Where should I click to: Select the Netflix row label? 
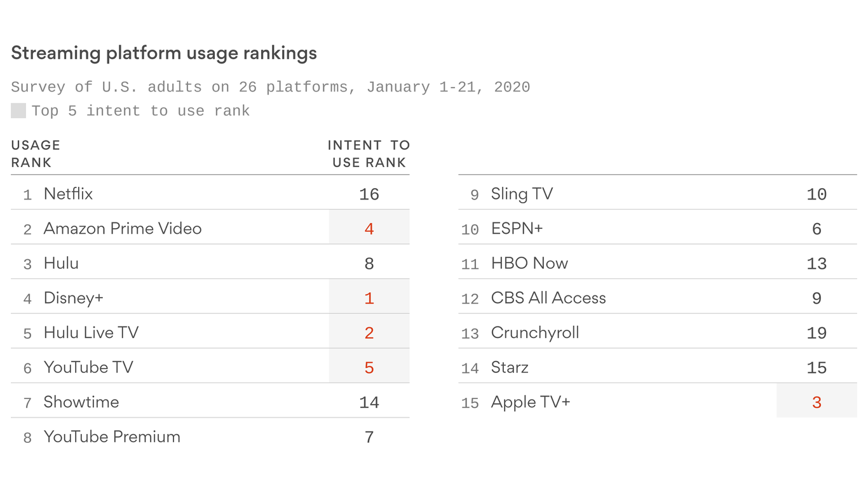click(x=68, y=194)
